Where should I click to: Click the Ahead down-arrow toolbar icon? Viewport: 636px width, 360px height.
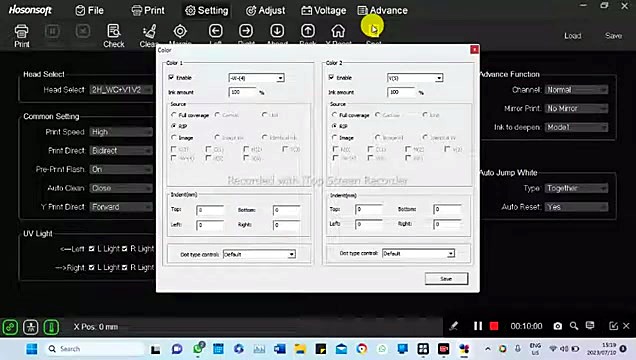click(x=277, y=31)
